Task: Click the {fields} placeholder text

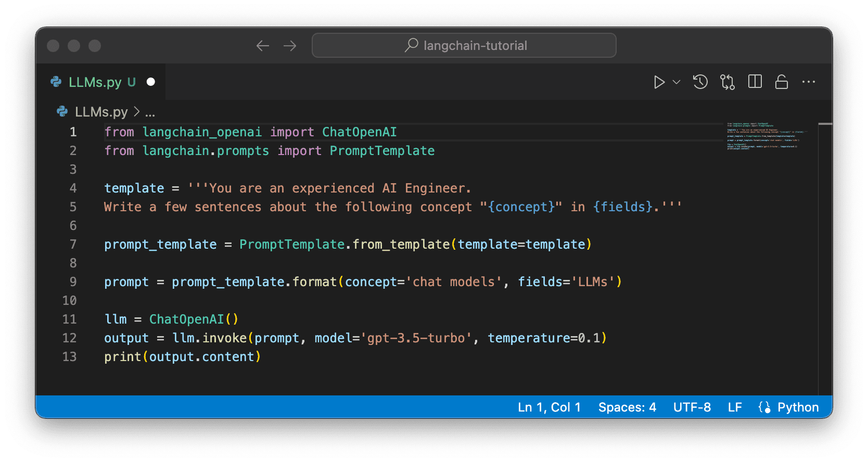Action: click(x=622, y=207)
